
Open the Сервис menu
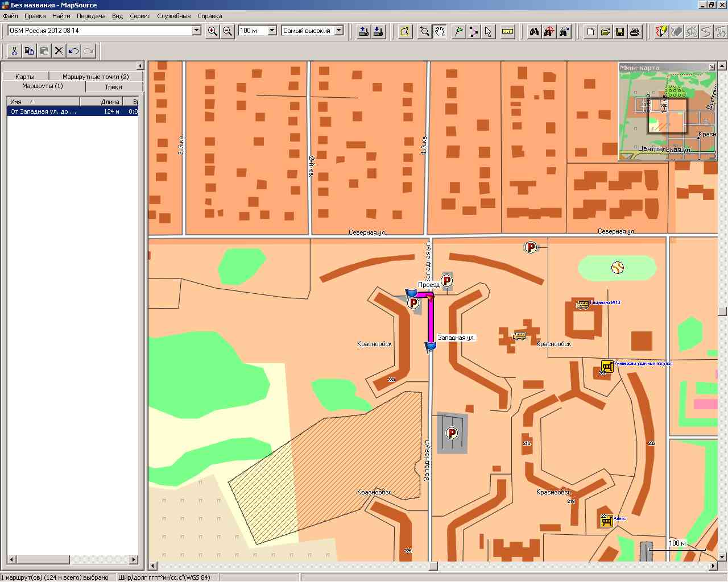(x=140, y=16)
